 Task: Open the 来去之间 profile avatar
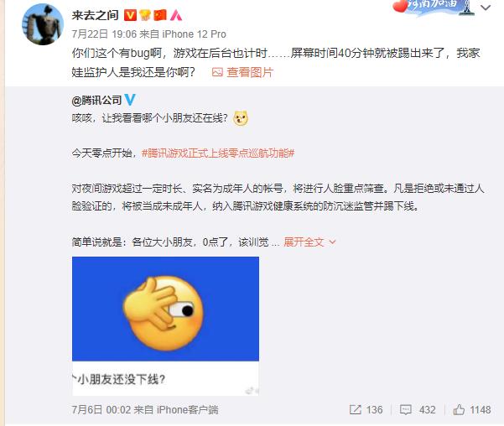pos(43,24)
